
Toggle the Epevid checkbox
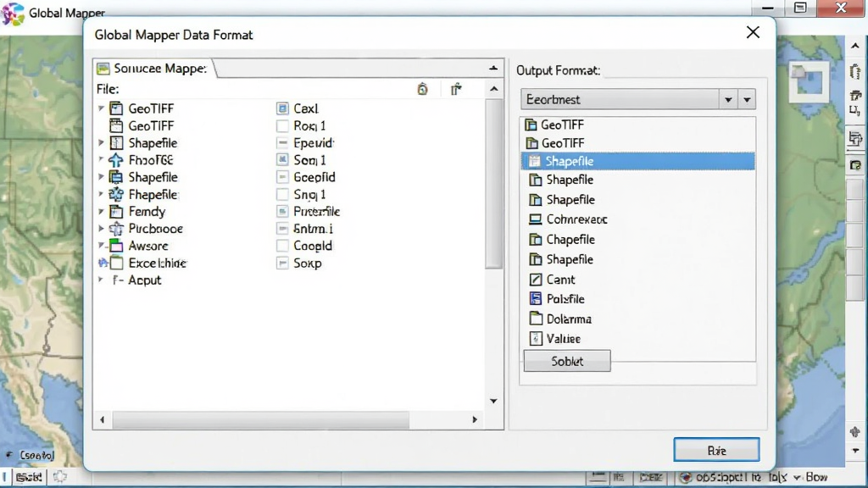pyautogui.click(x=282, y=142)
